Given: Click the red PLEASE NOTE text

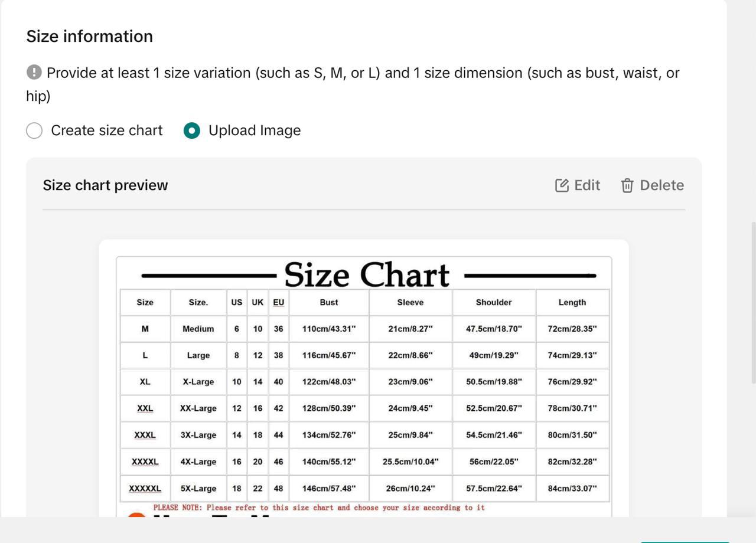Looking at the screenshot, I should (x=319, y=508).
